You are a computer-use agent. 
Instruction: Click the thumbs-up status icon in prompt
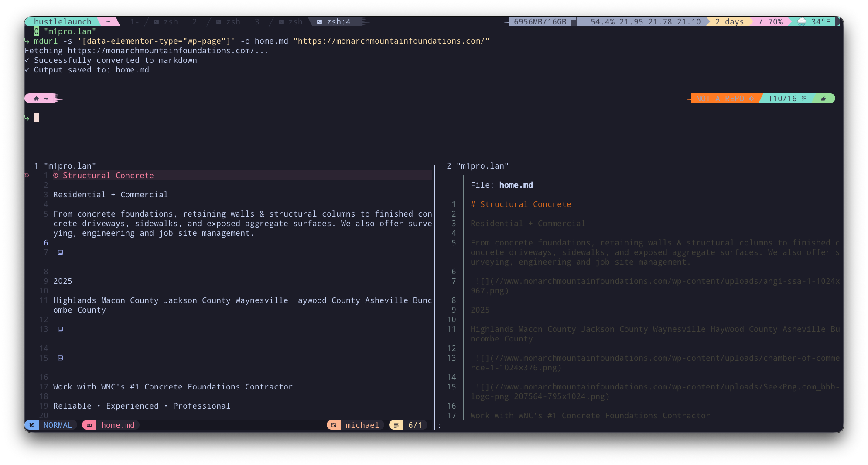click(x=823, y=99)
